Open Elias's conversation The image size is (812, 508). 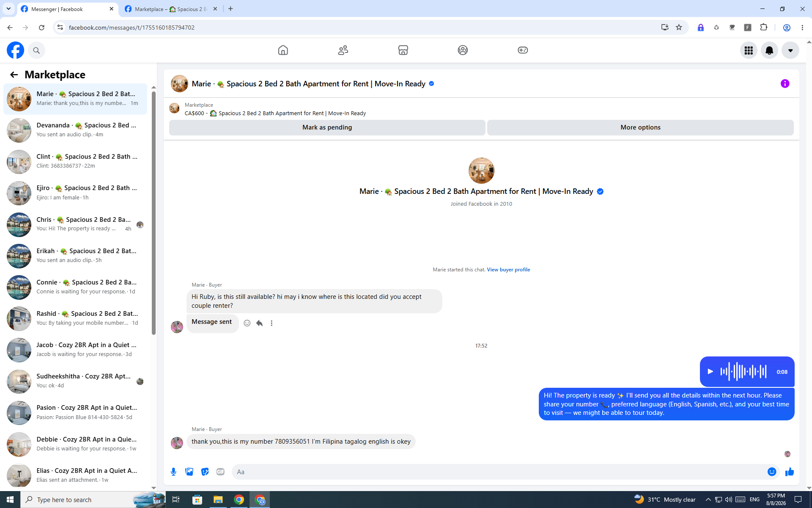coord(75,476)
